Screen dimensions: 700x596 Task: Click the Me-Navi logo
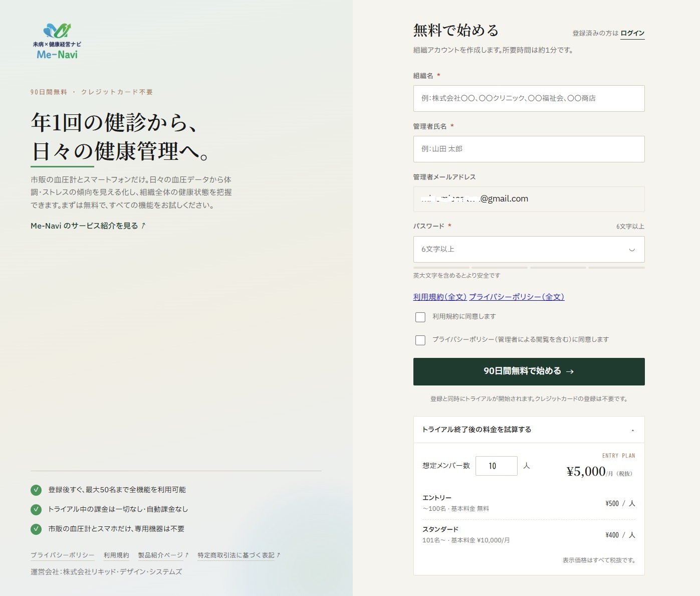coord(57,42)
